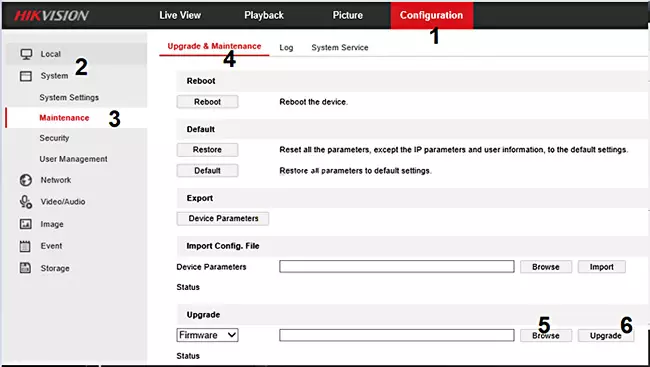The image size is (650, 367).
Task: Open the System Service tab
Action: click(x=340, y=48)
